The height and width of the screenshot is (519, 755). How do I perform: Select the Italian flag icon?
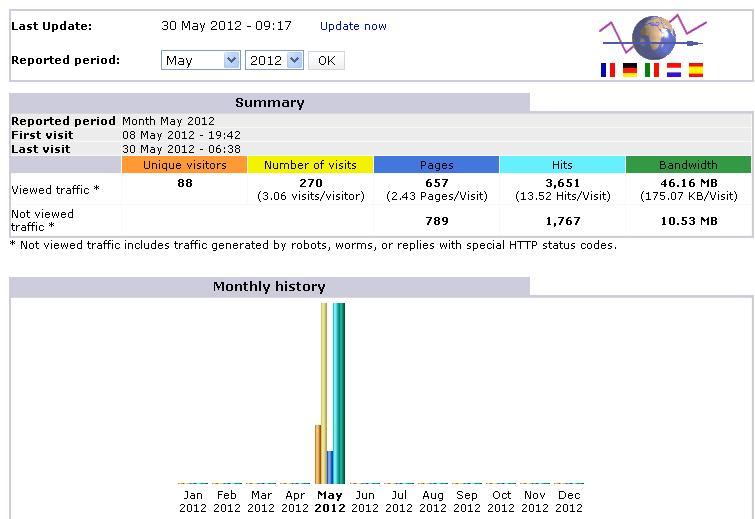pos(652,70)
